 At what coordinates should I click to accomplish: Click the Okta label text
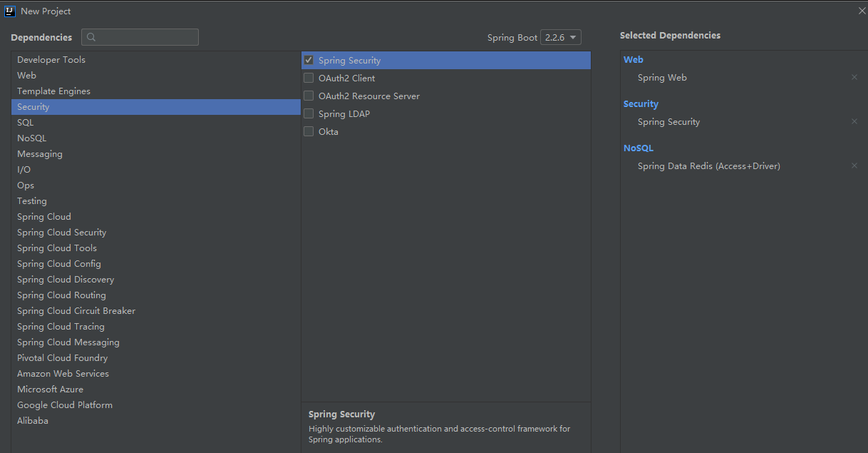click(329, 131)
